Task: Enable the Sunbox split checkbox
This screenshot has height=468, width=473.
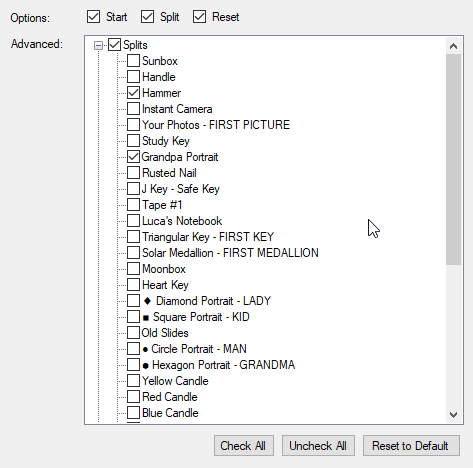Action: [x=133, y=61]
